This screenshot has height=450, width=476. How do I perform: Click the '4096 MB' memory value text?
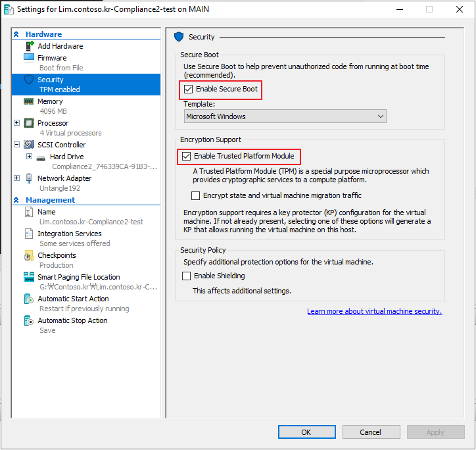pos(53,111)
